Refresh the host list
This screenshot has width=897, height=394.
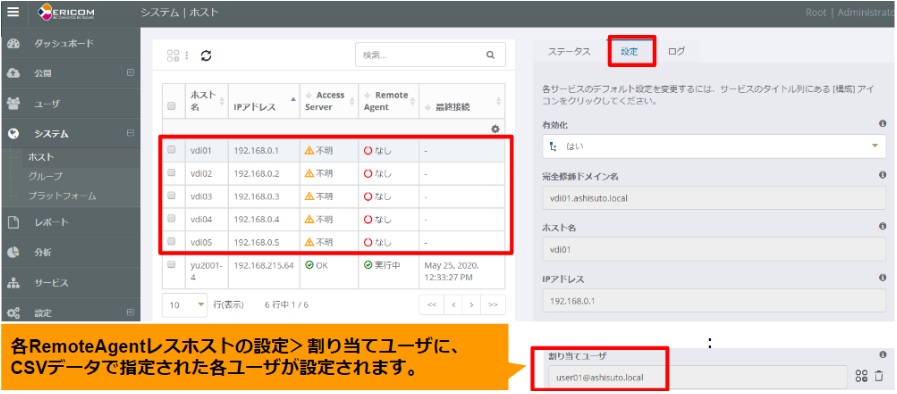tap(206, 55)
